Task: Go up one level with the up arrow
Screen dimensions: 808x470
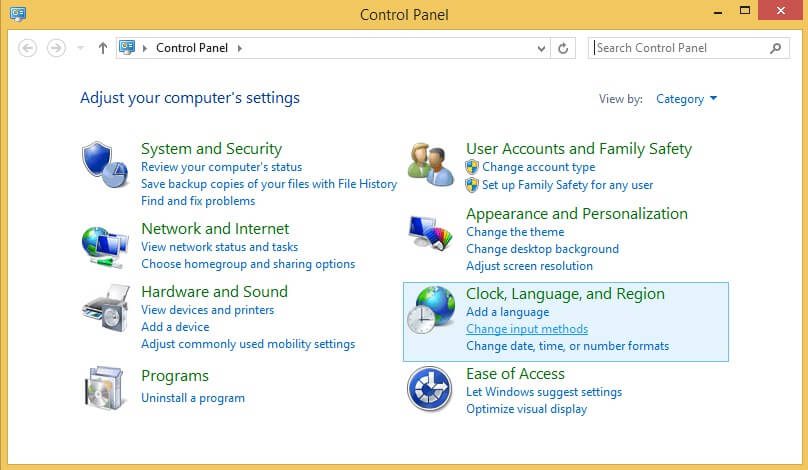Action: [x=102, y=48]
